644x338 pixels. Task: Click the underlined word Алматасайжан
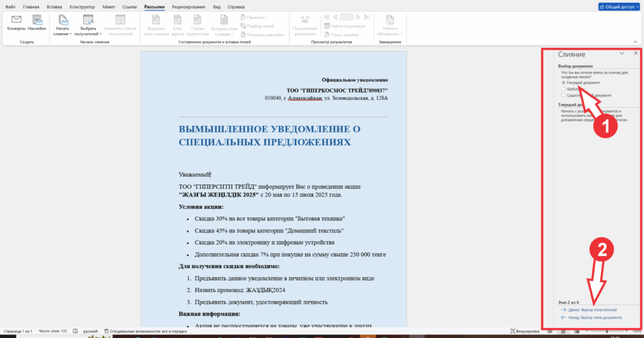[305, 98]
